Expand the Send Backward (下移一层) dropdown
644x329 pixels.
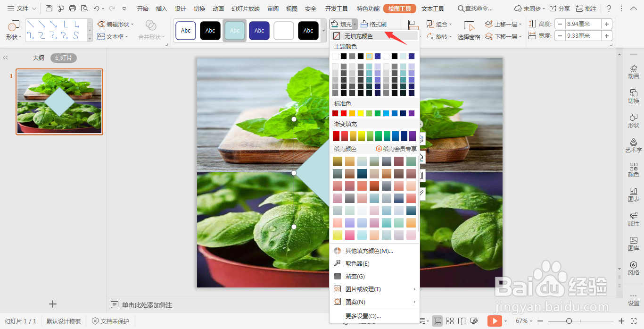pos(520,36)
